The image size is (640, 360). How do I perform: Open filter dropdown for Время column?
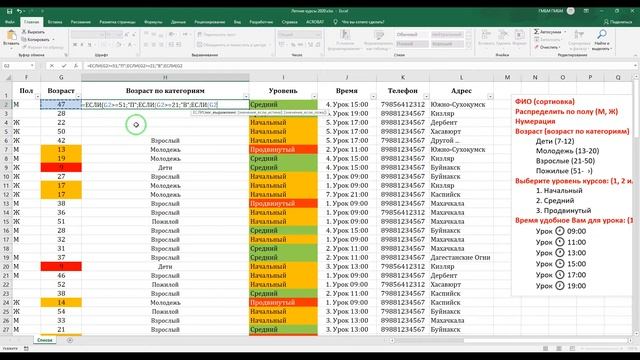[373, 97]
